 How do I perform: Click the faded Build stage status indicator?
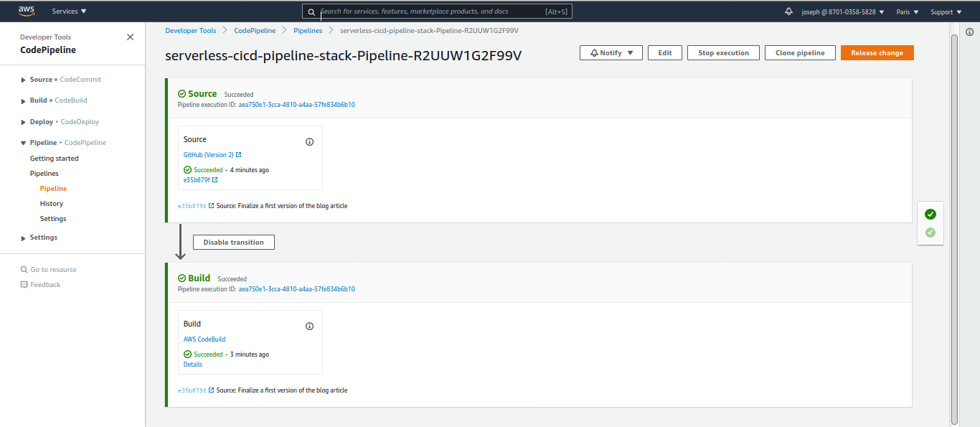pos(930,233)
